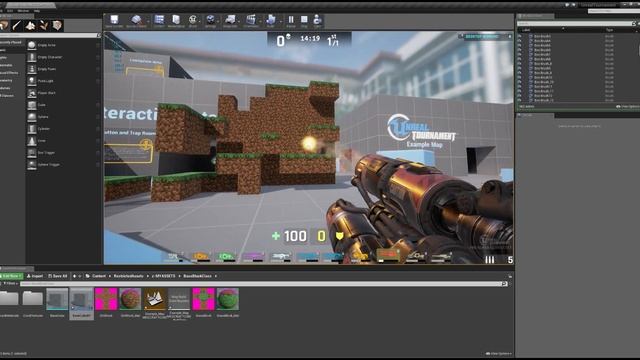This screenshot has width=640, height=360.
Task: Navigate back in Content Browser history
Action: coord(74,276)
